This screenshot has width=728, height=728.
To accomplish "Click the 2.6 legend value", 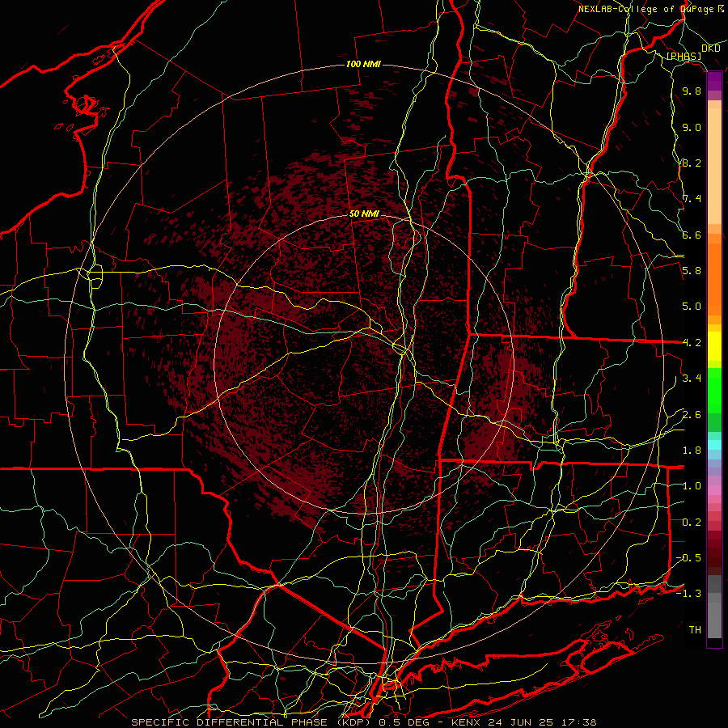I will [x=692, y=415].
